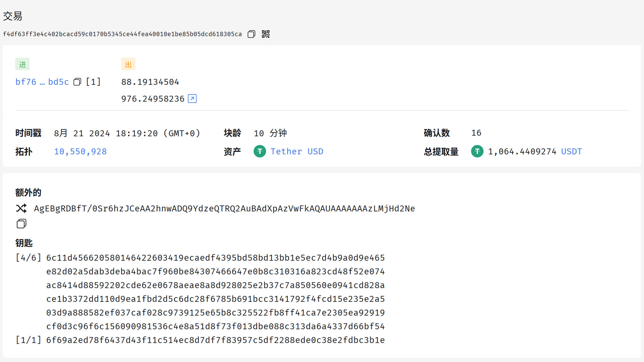This screenshot has width=644, height=362.
Task: Copy the transaction hash
Action: (x=251, y=34)
